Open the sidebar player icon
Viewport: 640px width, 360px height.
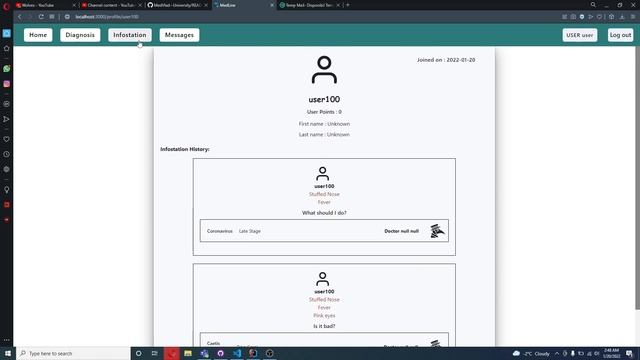pos(7,104)
